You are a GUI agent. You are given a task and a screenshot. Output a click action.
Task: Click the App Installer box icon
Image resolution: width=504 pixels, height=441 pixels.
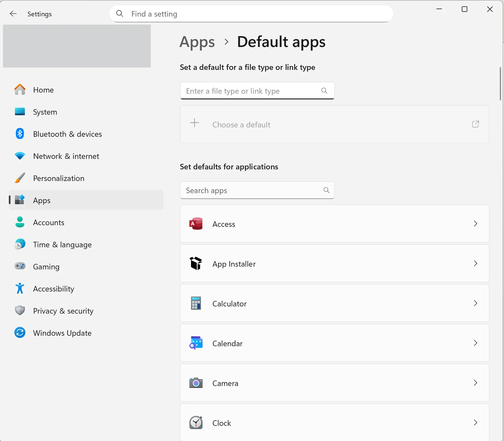click(196, 264)
